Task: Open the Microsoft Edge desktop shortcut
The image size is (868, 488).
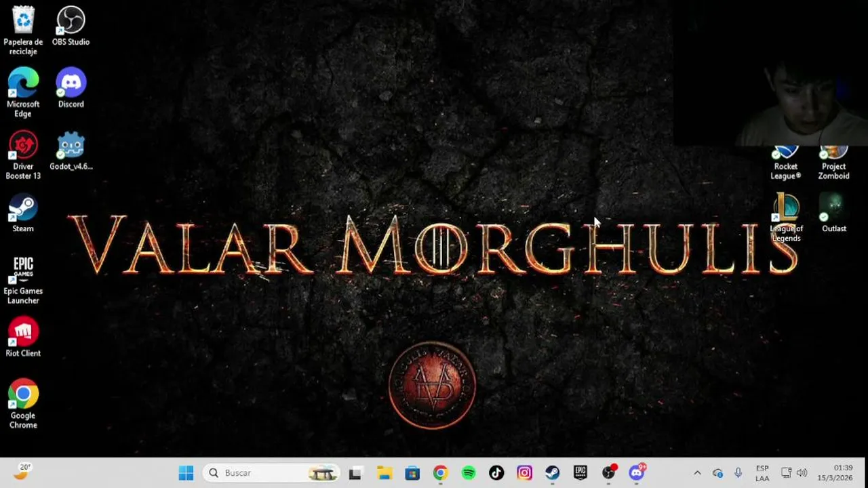Action: (x=23, y=93)
